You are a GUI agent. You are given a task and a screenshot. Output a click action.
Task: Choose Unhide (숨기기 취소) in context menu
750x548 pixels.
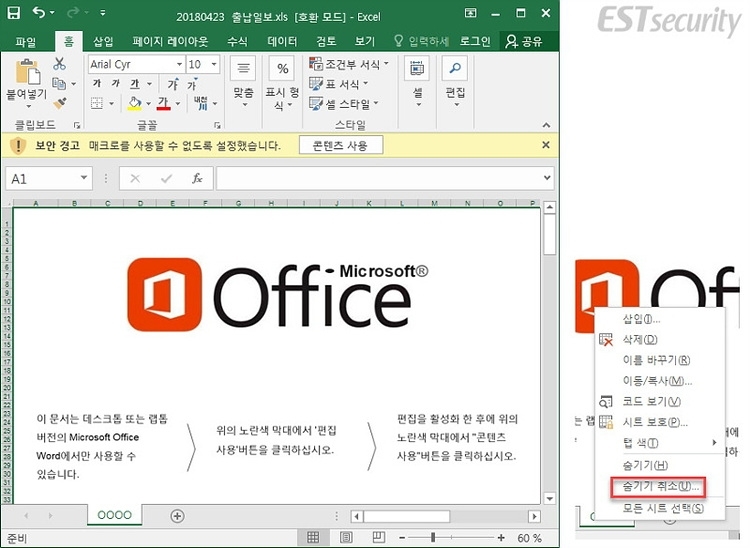(x=661, y=486)
